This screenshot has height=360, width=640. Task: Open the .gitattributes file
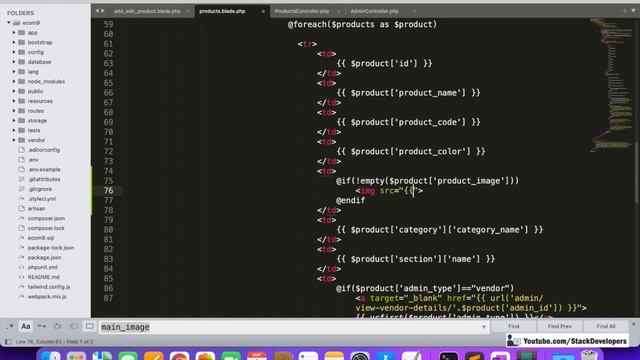click(x=44, y=179)
